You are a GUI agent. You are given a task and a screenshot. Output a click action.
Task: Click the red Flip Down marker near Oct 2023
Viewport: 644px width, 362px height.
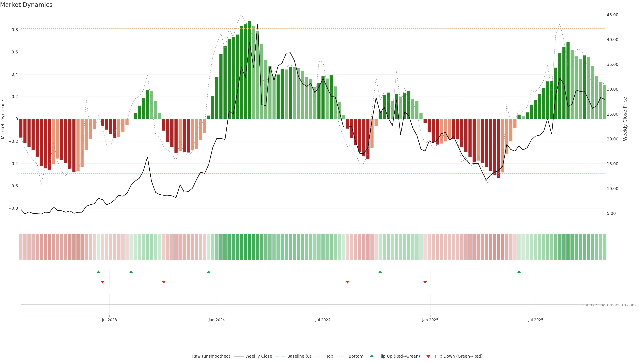coord(164,282)
